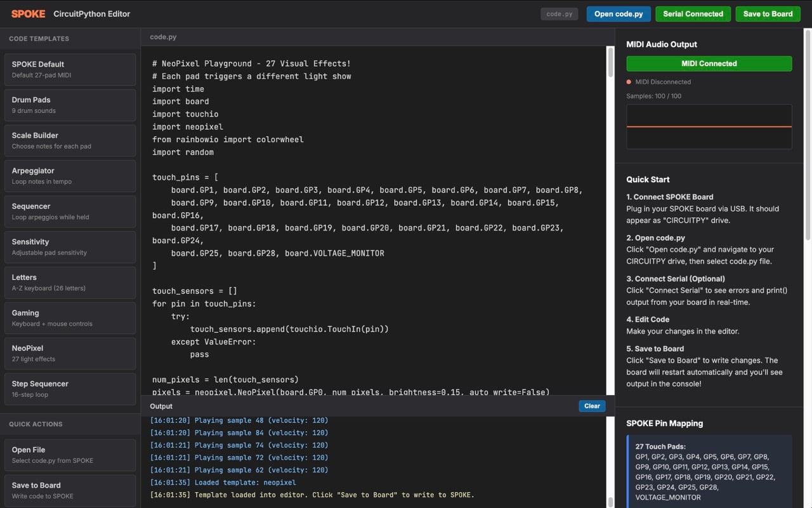Select the NeoPixel light effects template

pos(70,354)
